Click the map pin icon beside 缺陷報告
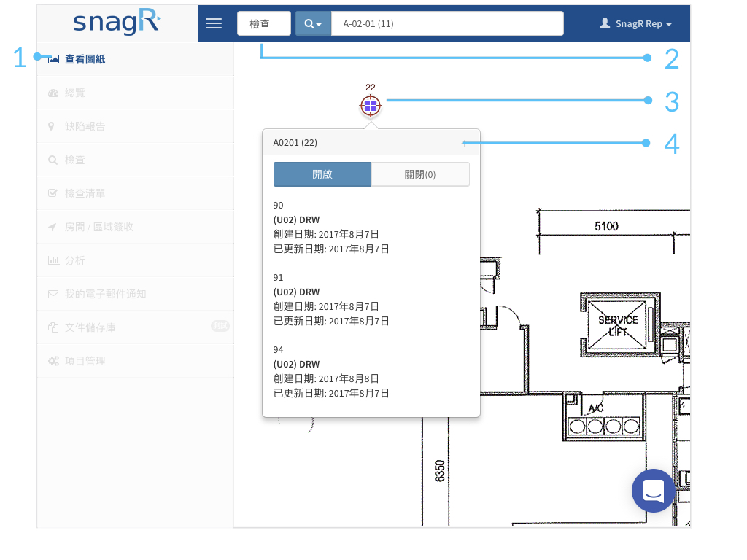This screenshot has width=747, height=560. tap(51, 126)
